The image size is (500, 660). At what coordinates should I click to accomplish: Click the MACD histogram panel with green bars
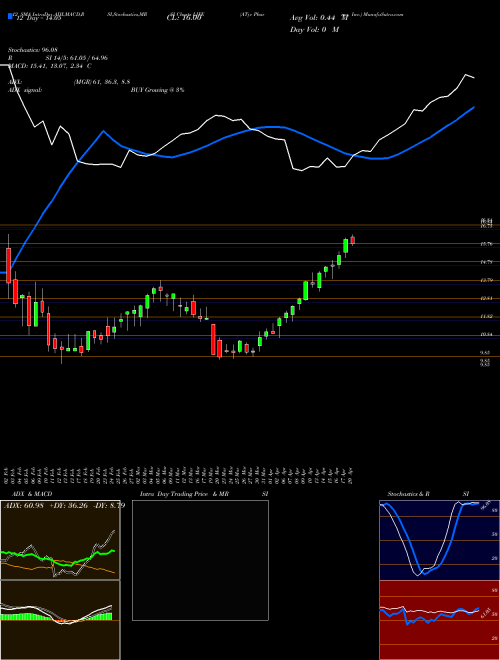(x=60, y=620)
